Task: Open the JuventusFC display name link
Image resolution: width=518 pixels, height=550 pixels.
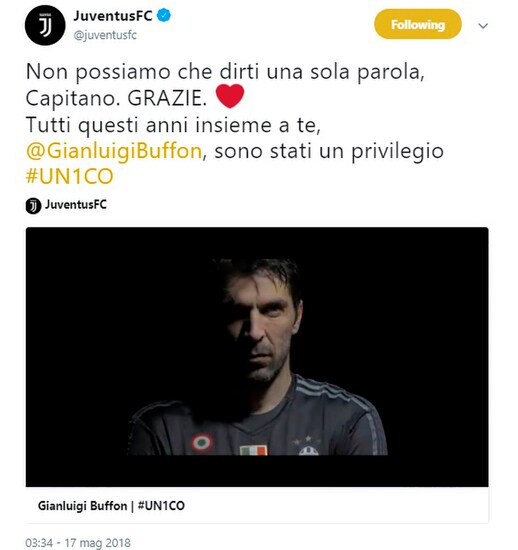Action: pyautogui.click(x=113, y=16)
